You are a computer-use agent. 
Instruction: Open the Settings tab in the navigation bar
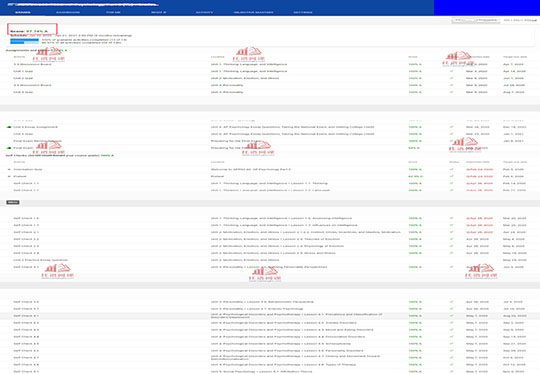(x=303, y=12)
